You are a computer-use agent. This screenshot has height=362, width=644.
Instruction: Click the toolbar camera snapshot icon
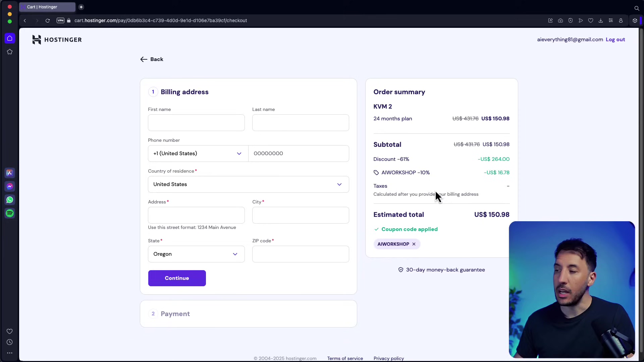point(560,20)
